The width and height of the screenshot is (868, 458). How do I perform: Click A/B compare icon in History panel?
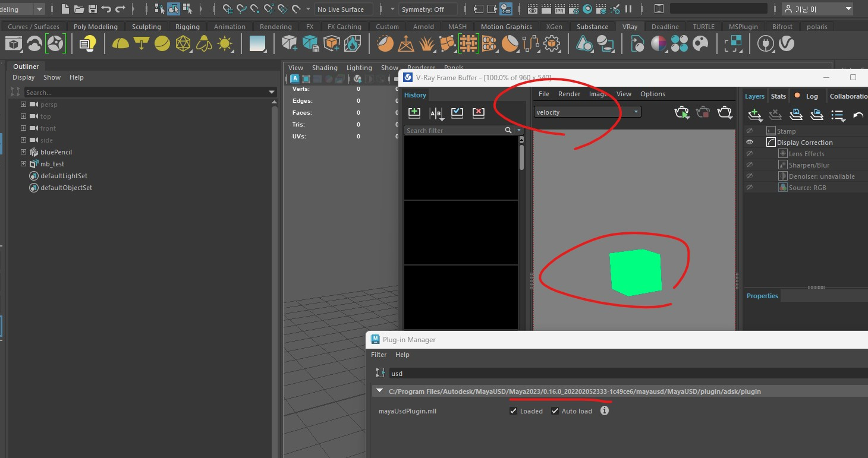[x=436, y=112]
